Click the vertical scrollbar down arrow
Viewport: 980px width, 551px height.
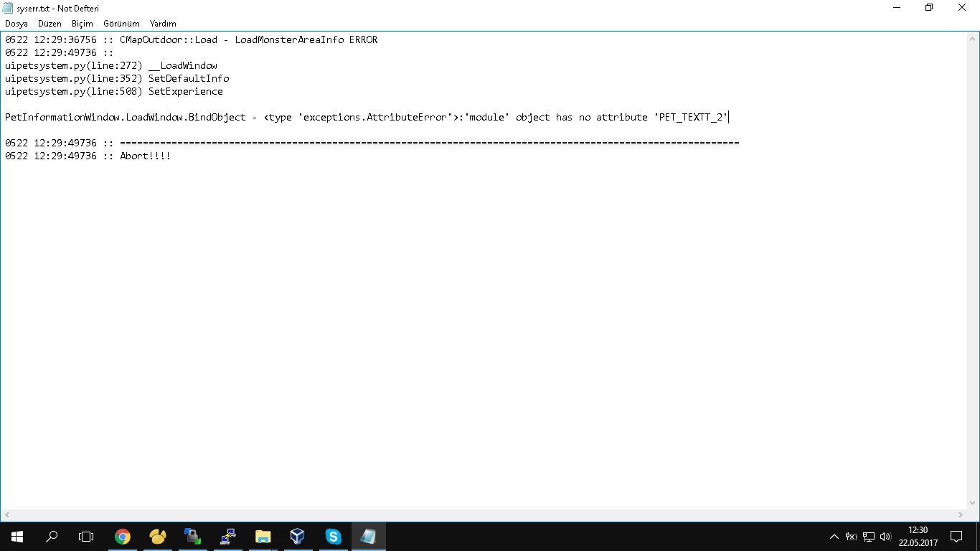974,503
